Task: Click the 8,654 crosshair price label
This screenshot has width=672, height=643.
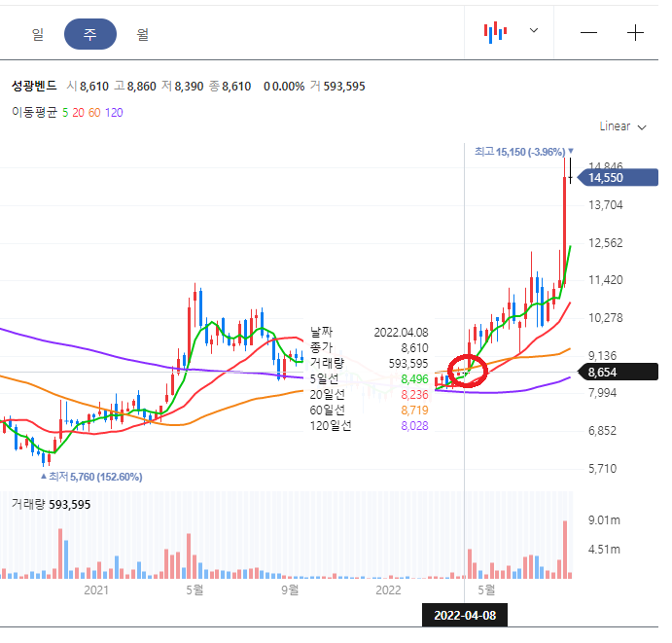Action: coord(618,372)
